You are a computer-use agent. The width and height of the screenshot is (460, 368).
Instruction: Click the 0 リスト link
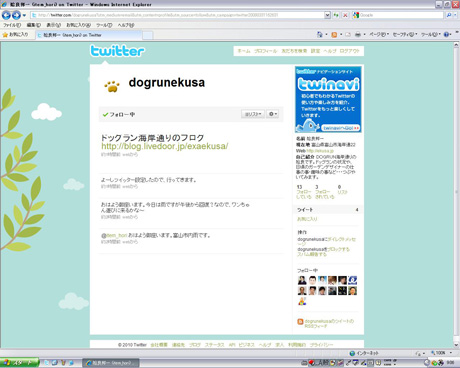(342, 190)
